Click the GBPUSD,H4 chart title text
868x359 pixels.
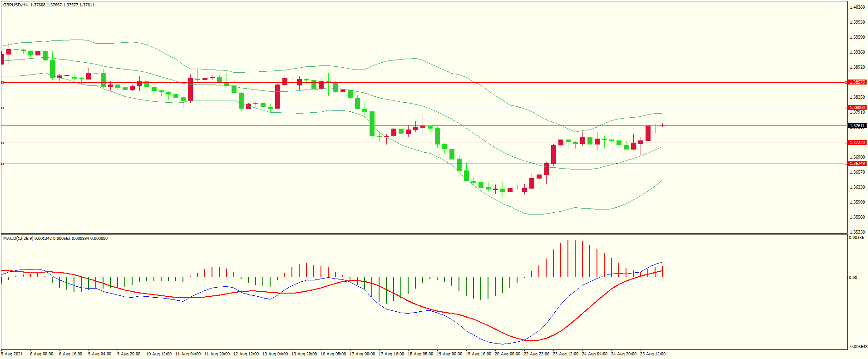tap(15, 5)
